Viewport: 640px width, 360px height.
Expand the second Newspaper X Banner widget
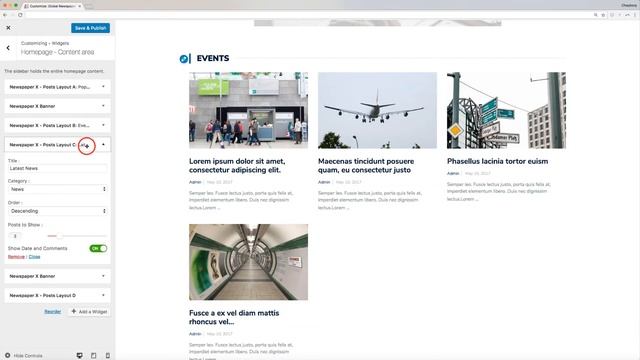click(x=57, y=276)
